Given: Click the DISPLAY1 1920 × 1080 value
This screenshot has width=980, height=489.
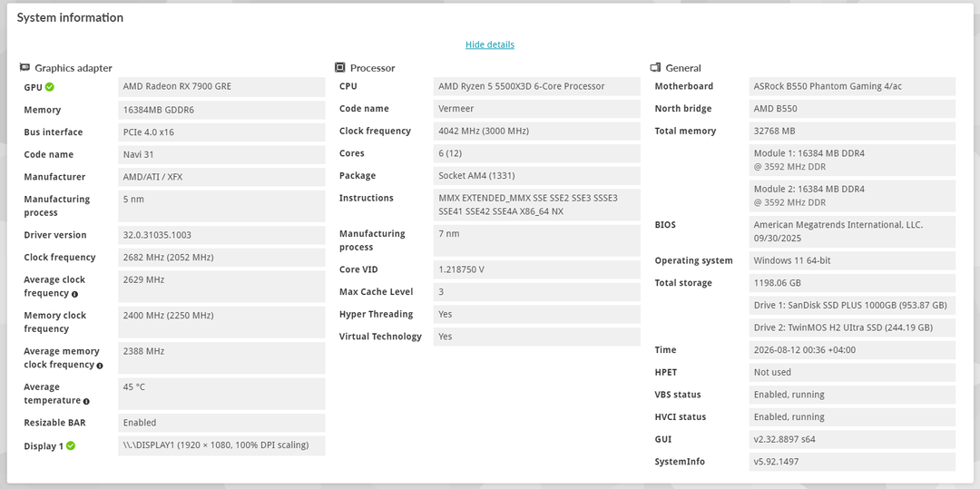Looking at the screenshot, I should point(222,445).
